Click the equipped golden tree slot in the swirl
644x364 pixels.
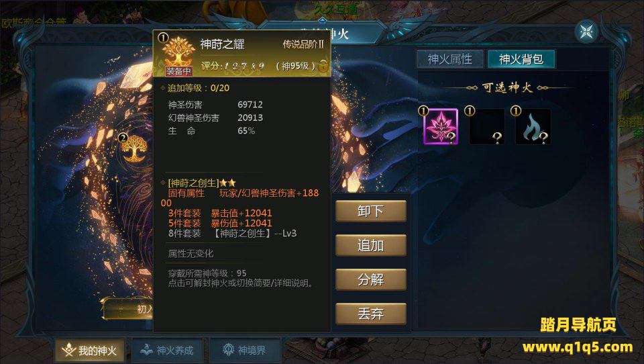click(x=135, y=148)
